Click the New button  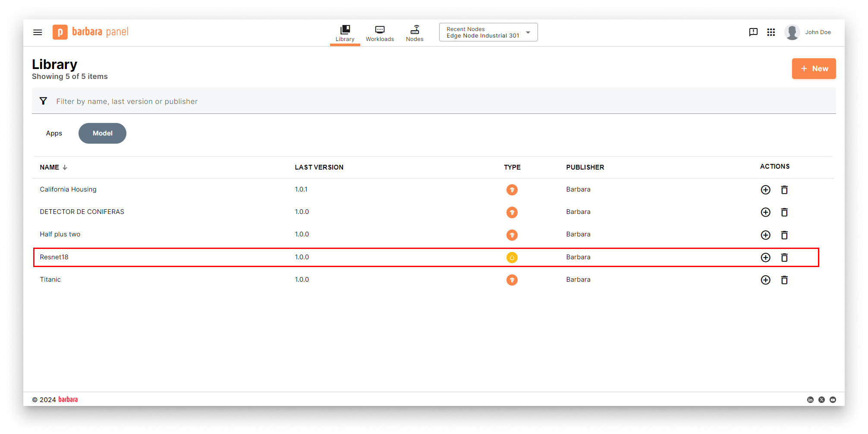click(814, 69)
